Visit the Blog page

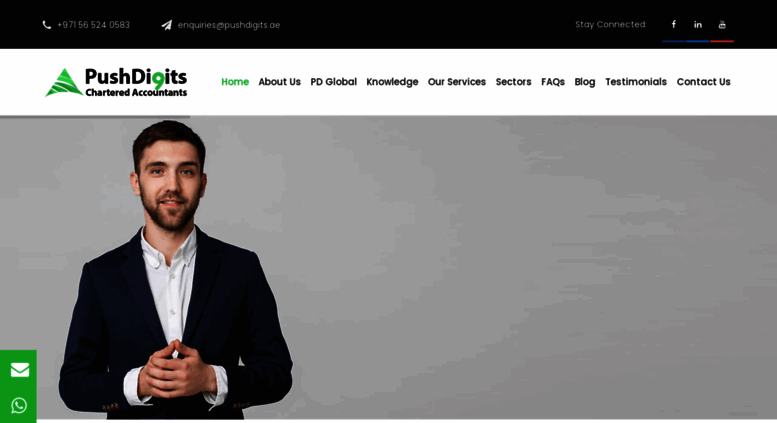[x=585, y=82]
